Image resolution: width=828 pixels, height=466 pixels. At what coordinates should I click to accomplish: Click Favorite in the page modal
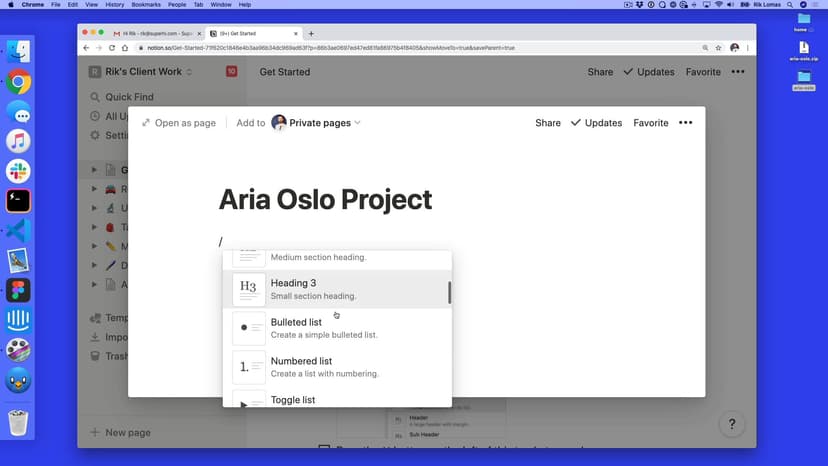point(650,123)
